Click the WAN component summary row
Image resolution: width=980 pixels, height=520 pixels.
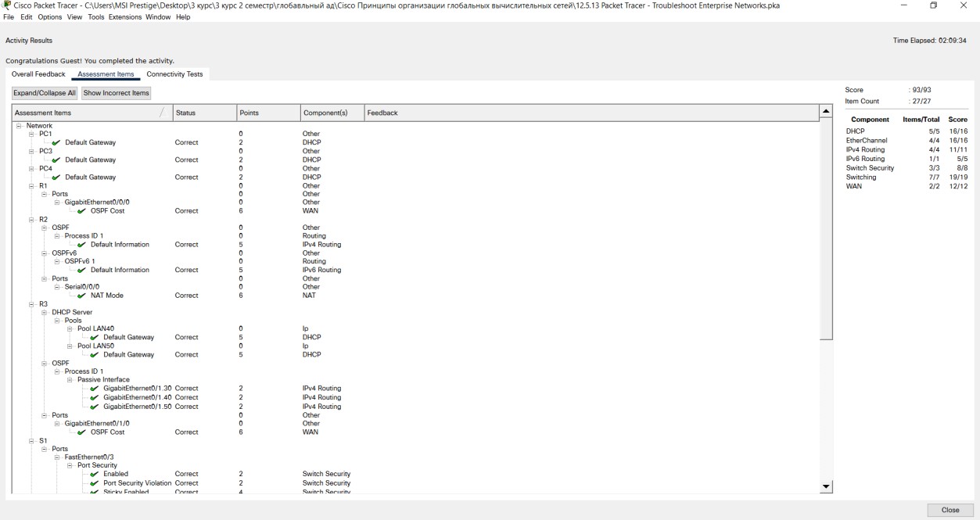(x=907, y=185)
